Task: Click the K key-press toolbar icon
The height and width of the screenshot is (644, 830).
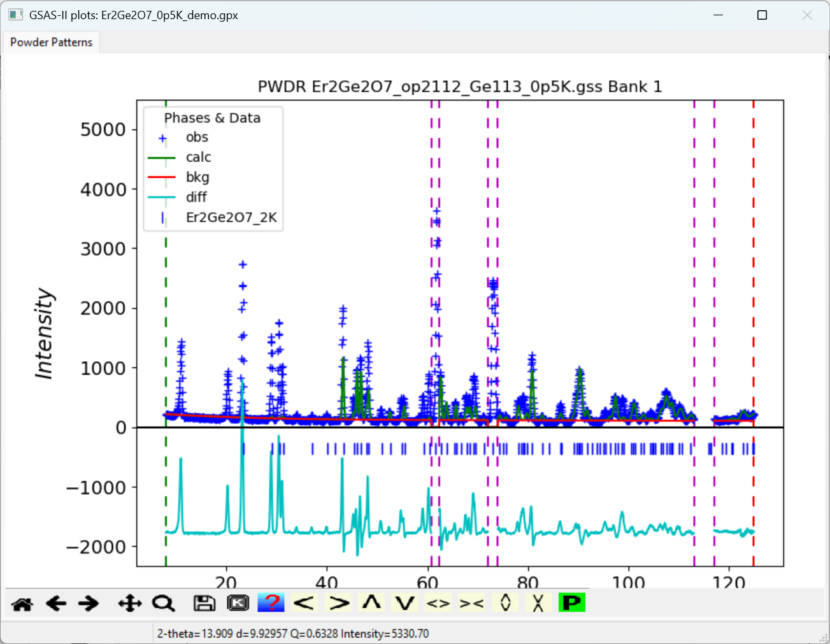Action: (238, 603)
